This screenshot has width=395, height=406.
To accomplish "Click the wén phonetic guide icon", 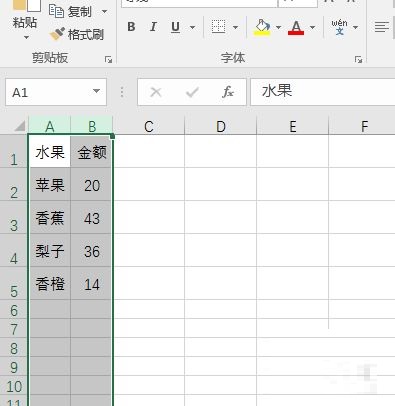I will (x=339, y=27).
